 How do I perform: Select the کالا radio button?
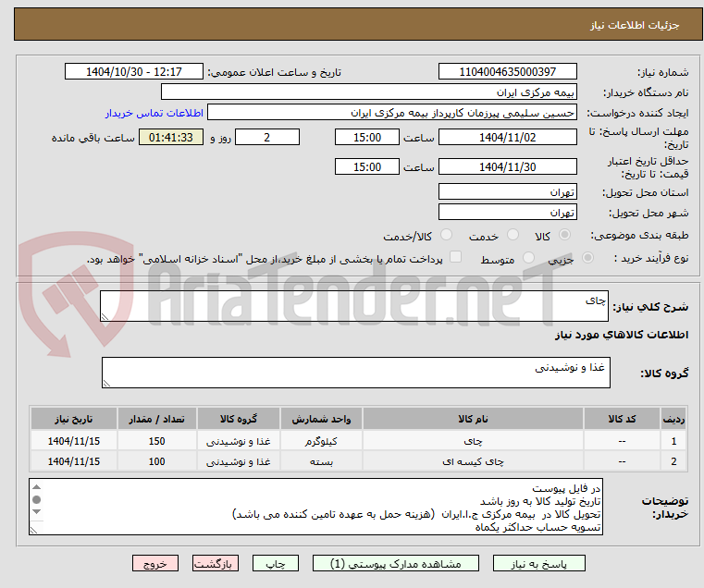(564, 235)
